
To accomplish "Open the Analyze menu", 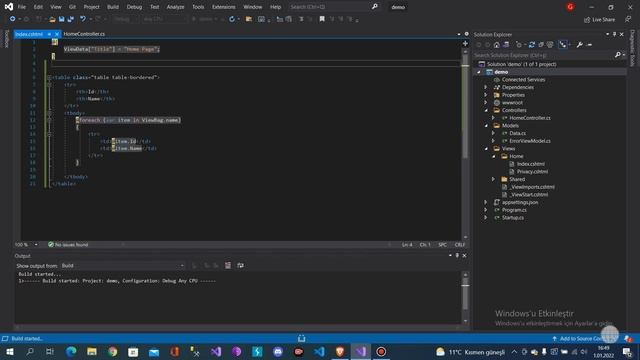I will [x=175, y=7].
